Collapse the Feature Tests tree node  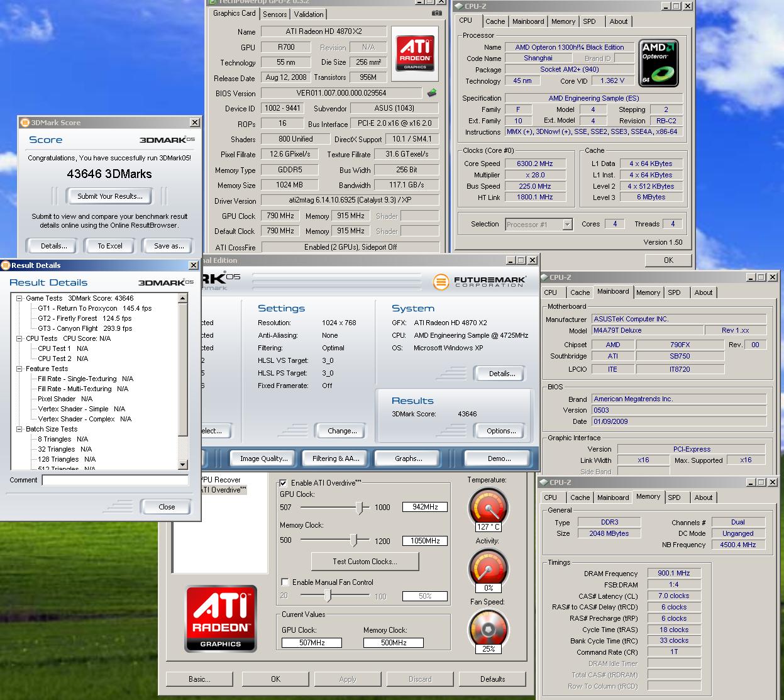pyautogui.click(x=19, y=369)
